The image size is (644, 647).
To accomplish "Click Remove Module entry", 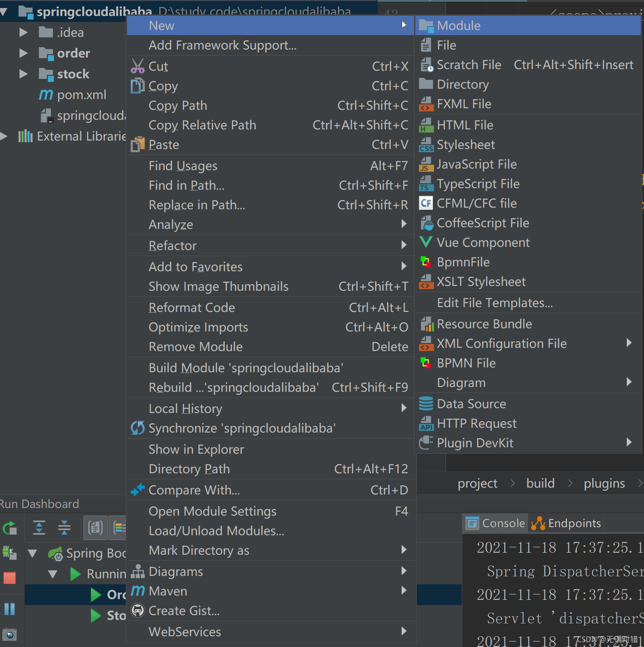I will tap(270, 347).
